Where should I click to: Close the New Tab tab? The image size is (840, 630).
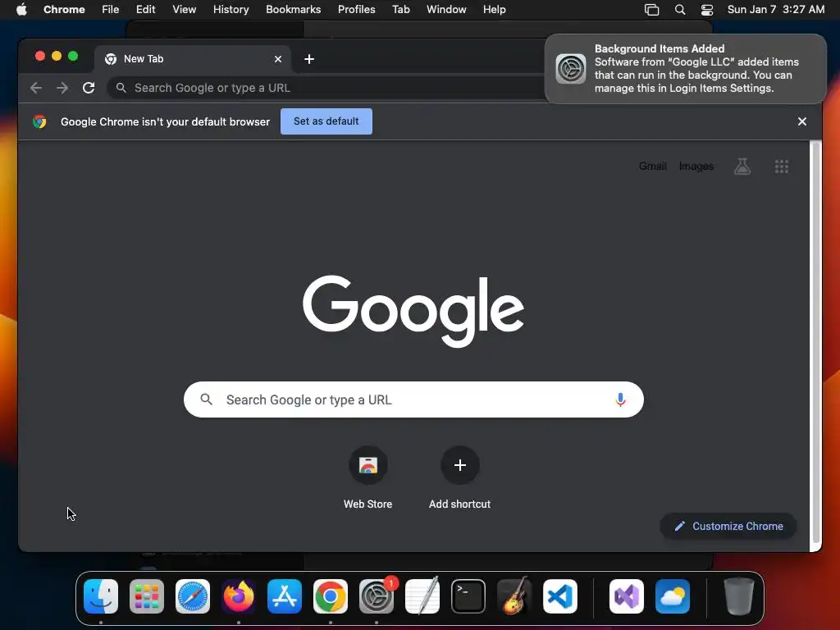tap(278, 59)
